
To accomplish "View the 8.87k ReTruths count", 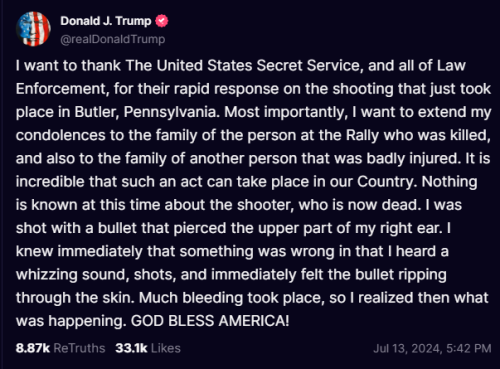I will pos(33,348).
